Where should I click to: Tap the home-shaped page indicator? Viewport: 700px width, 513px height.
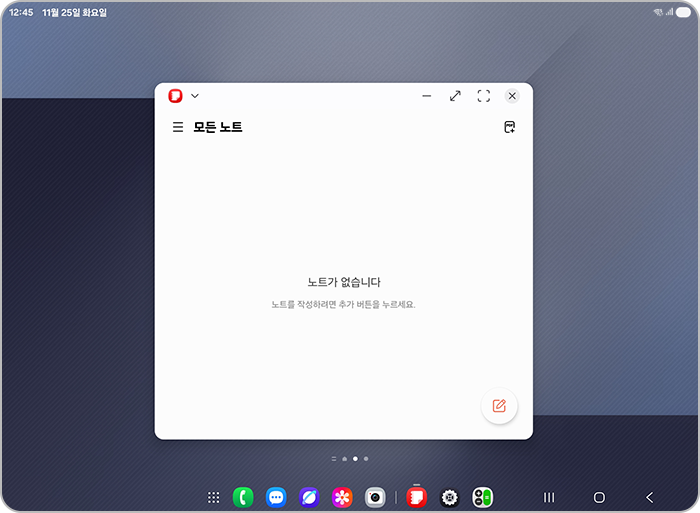[345, 459]
